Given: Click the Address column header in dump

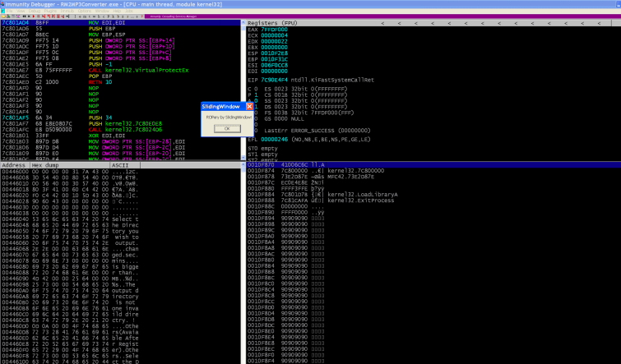Looking at the screenshot, I should pyautogui.click(x=14, y=164).
